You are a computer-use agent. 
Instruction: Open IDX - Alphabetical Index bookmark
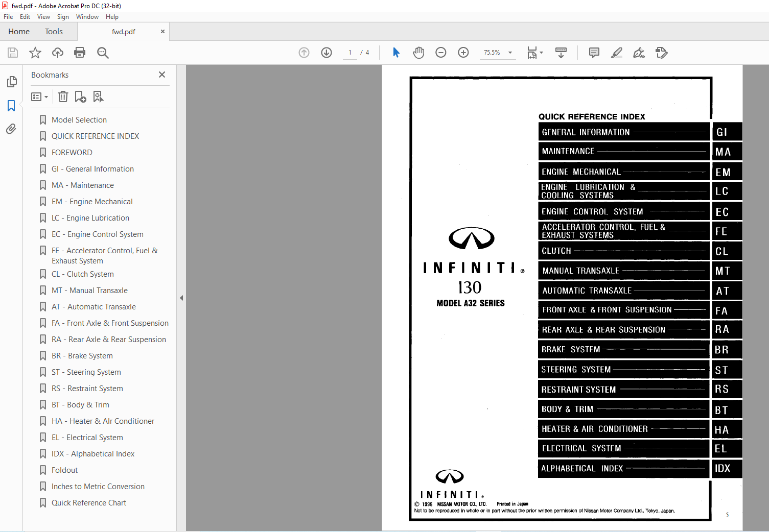[93, 454]
